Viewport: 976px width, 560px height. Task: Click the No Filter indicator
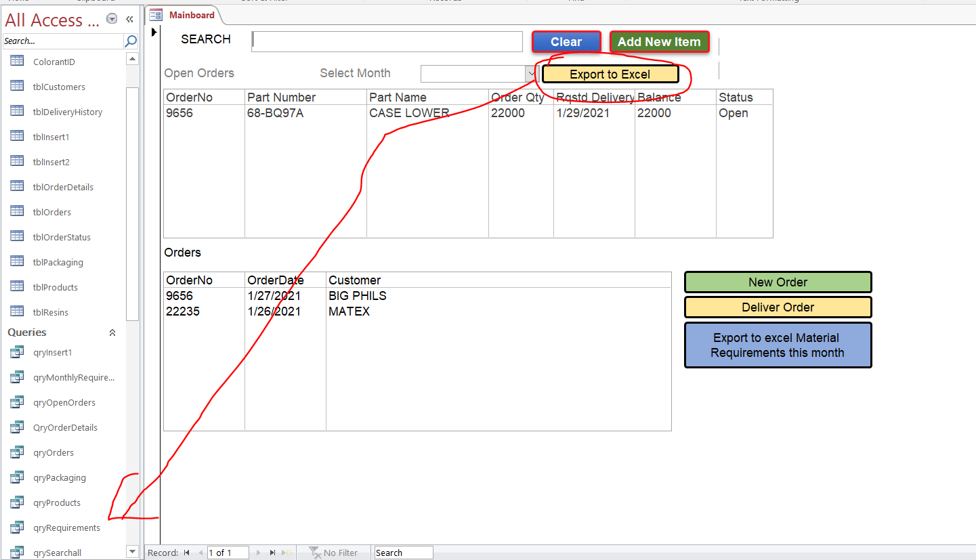coord(333,553)
